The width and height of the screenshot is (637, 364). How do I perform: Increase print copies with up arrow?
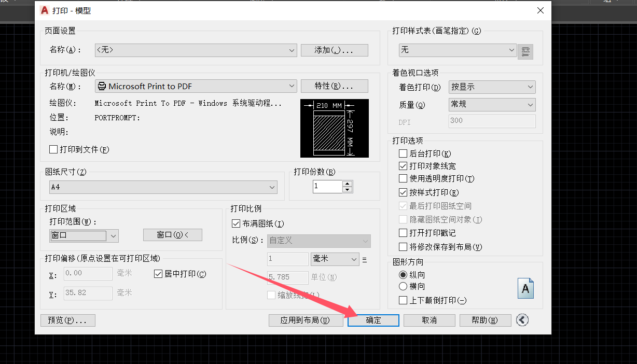[x=348, y=184]
